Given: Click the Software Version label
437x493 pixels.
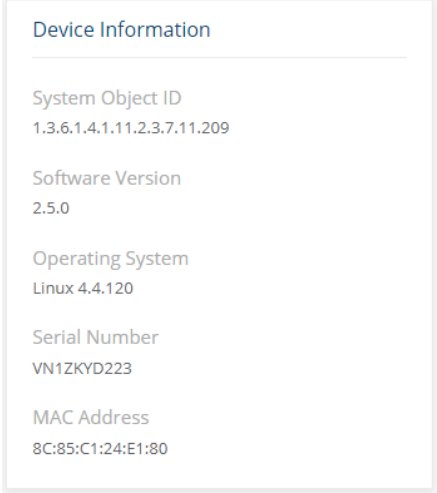Looking at the screenshot, I should click(x=107, y=178).
